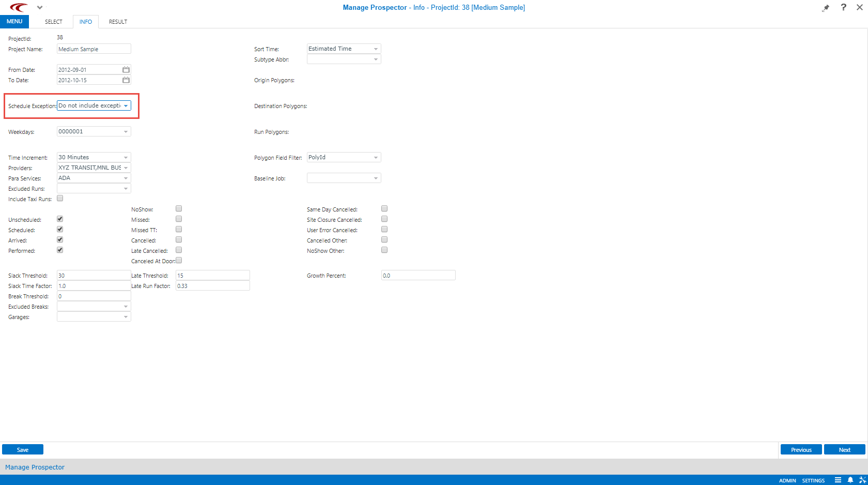Expand the Schedule Exception dropdown

tap(126, 106)
